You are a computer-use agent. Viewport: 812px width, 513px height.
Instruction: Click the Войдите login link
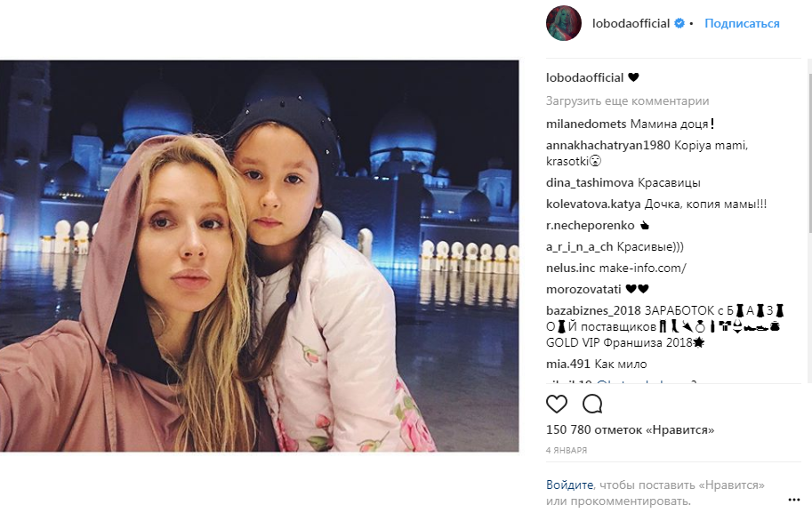click(569, 485)
